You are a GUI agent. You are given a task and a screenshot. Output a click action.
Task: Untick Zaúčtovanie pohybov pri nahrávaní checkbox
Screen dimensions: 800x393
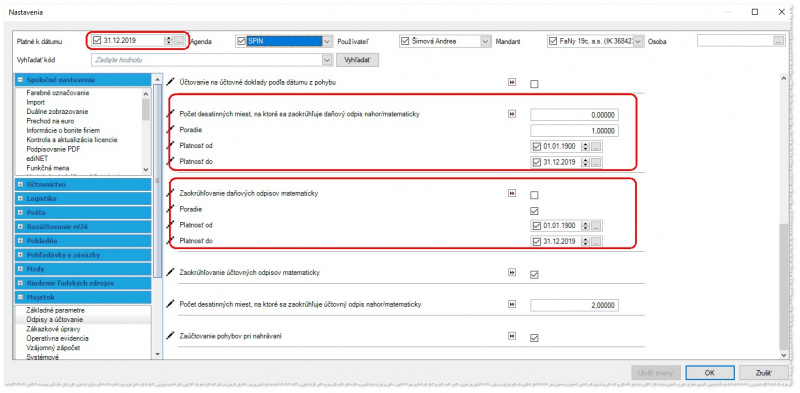534,338
